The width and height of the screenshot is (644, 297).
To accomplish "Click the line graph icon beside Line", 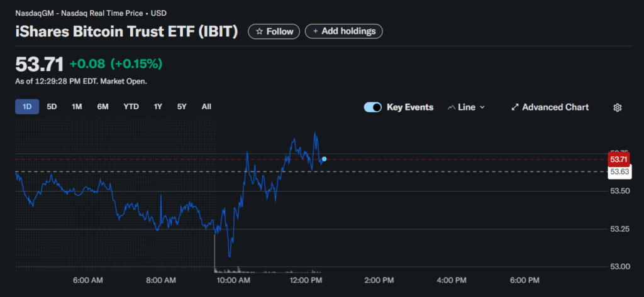I will point(452,107).
